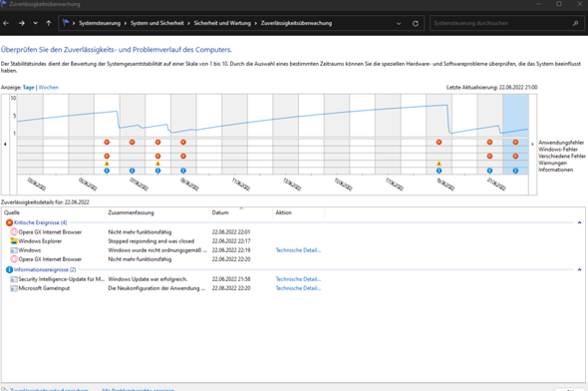The height and width of the screenshot is (391, 588).
Task: Go forward with the navigation forward arrow
Action: [x=22, y=23]
